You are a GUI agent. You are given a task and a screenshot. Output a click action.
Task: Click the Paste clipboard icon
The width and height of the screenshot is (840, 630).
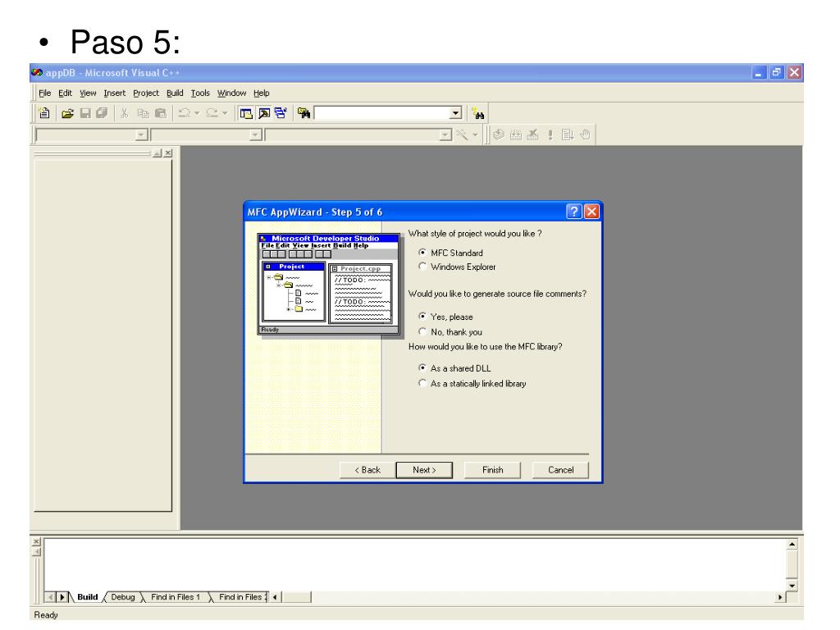161,113
